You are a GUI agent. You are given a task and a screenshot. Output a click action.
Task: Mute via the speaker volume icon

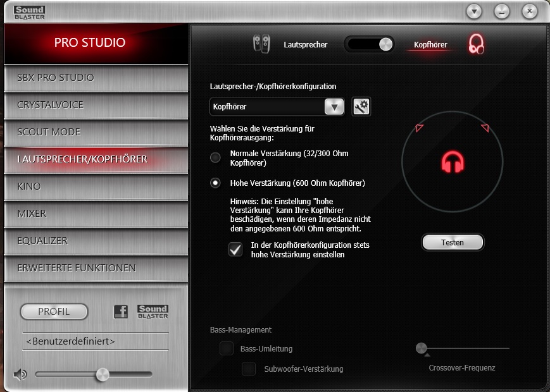pyautogui.click(x=20, y=374)
